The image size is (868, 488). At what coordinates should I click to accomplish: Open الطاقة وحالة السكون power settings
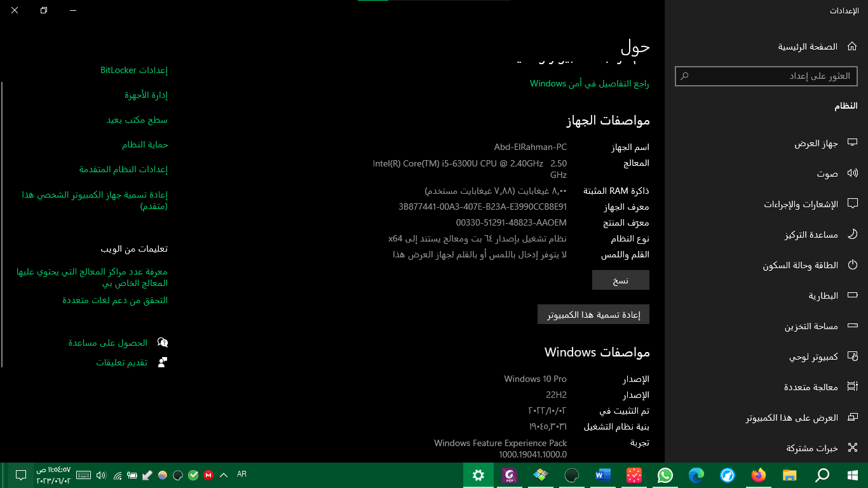tap(811, 265)
